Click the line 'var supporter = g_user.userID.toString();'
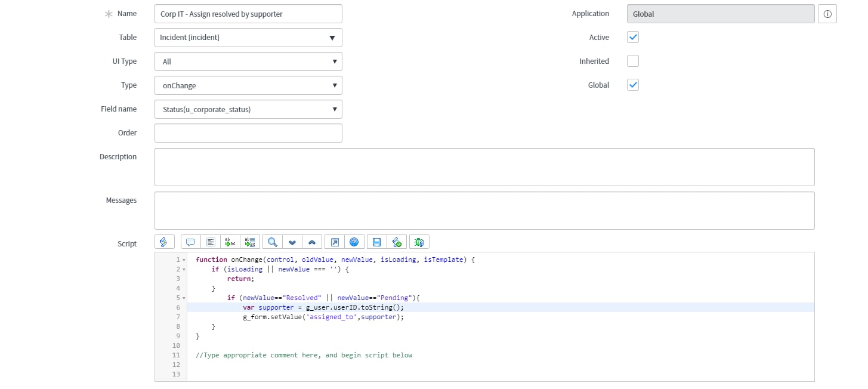Image resolution: width=868 pixels, height=389 pixels. (323, 307)
